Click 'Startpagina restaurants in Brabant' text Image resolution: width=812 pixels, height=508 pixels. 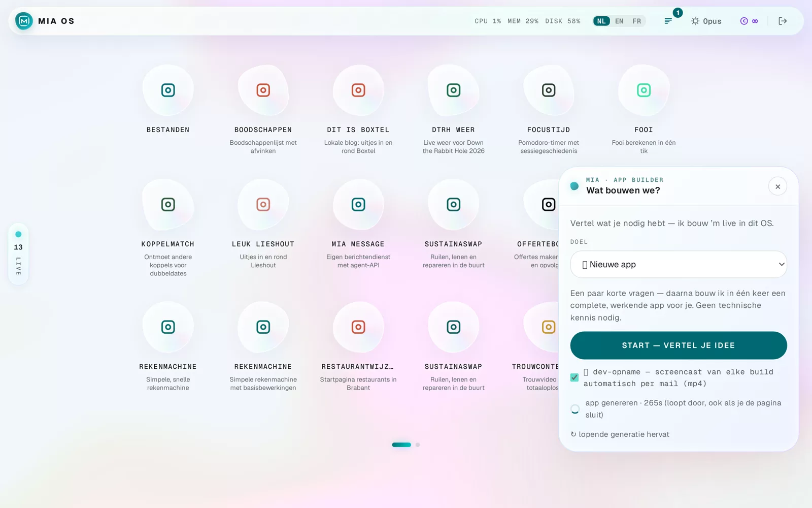pos(358,384)
